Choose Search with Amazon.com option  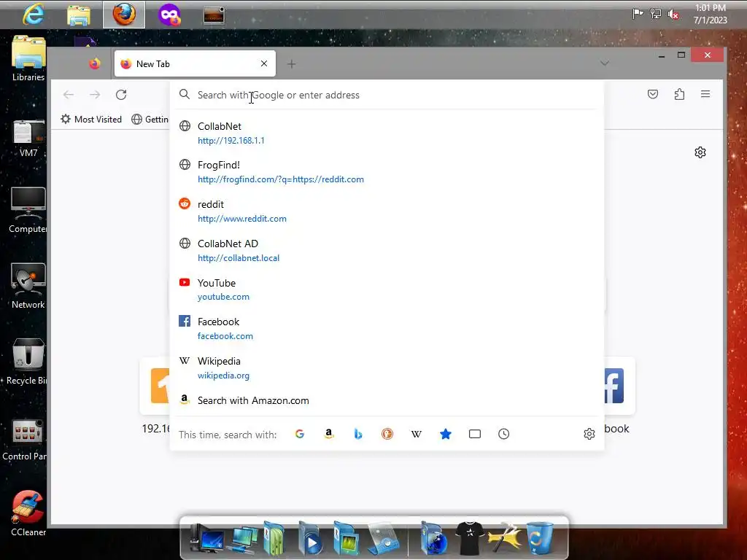coord(387,400)
